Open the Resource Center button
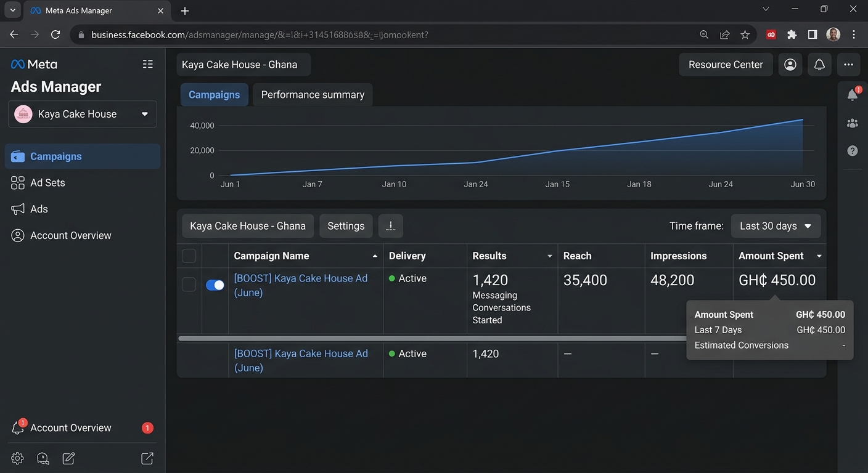 click(x=726, y=65)
